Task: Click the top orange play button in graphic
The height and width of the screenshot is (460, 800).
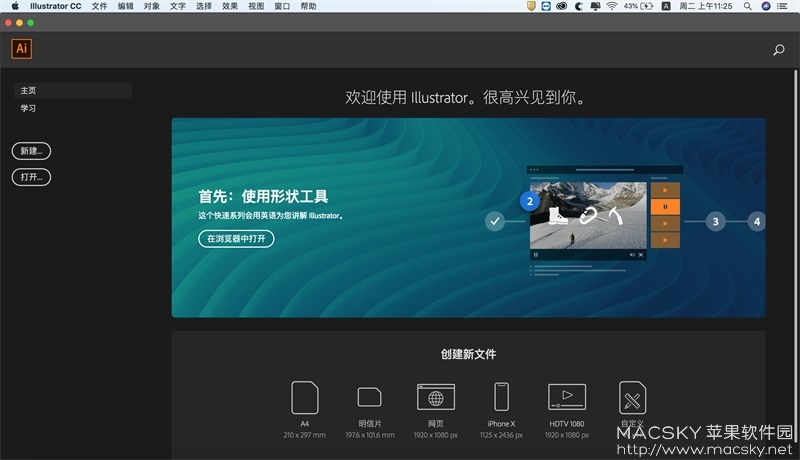Action: (665, 190)
